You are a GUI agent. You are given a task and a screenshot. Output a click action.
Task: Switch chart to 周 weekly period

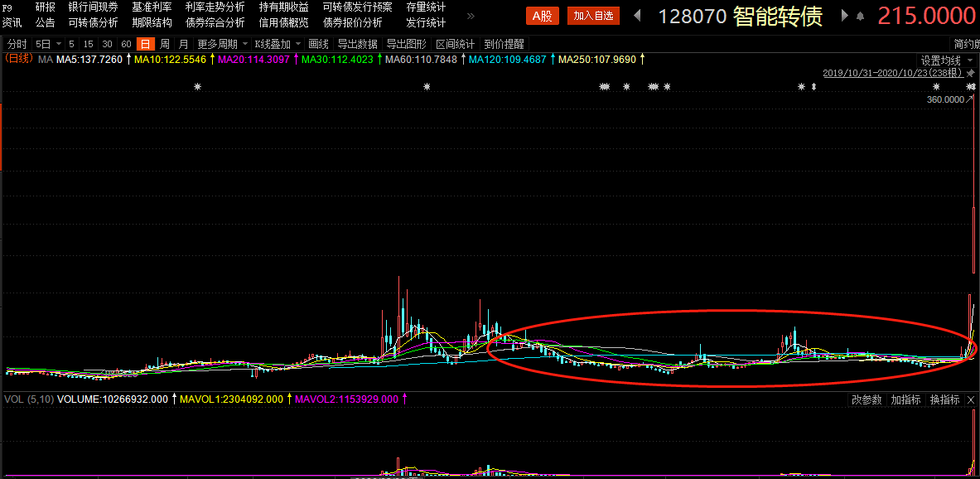(x=163, y=44)
